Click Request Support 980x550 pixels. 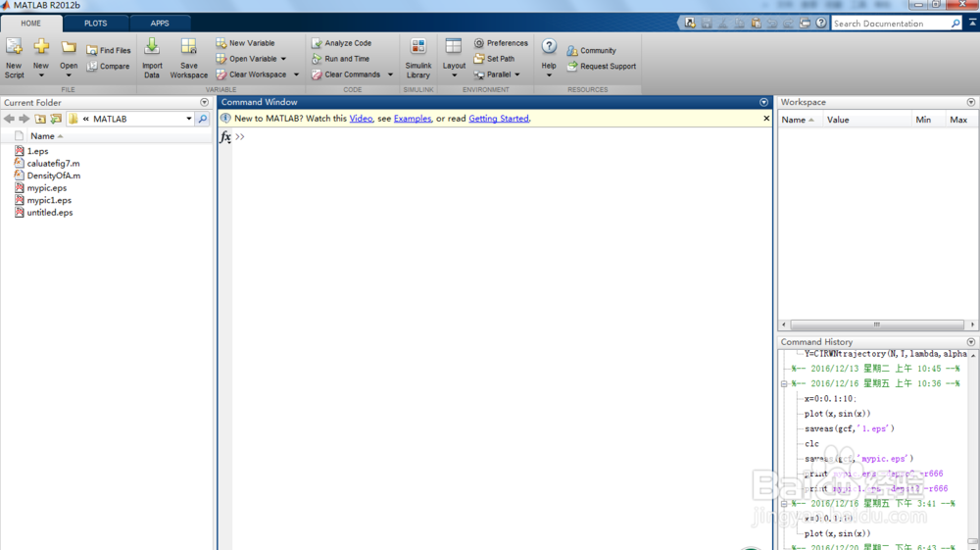(x=602, y=67)
